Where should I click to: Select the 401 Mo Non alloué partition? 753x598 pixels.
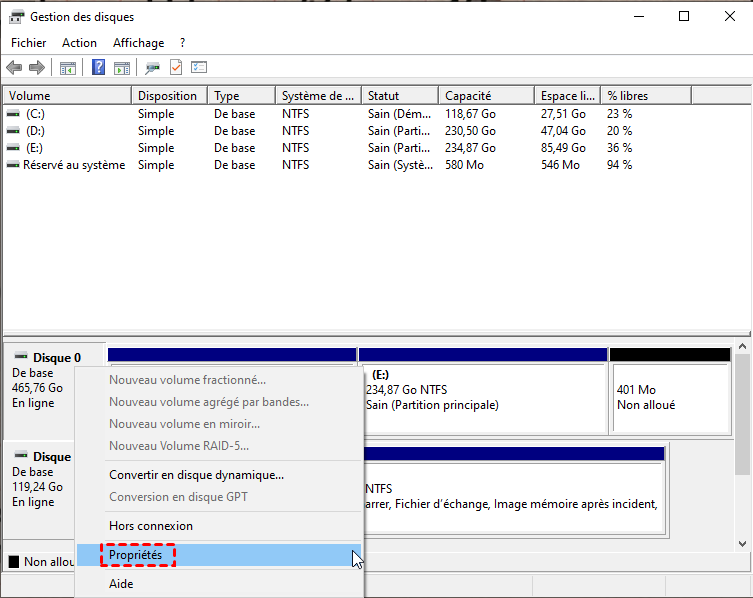coord(669,397)
